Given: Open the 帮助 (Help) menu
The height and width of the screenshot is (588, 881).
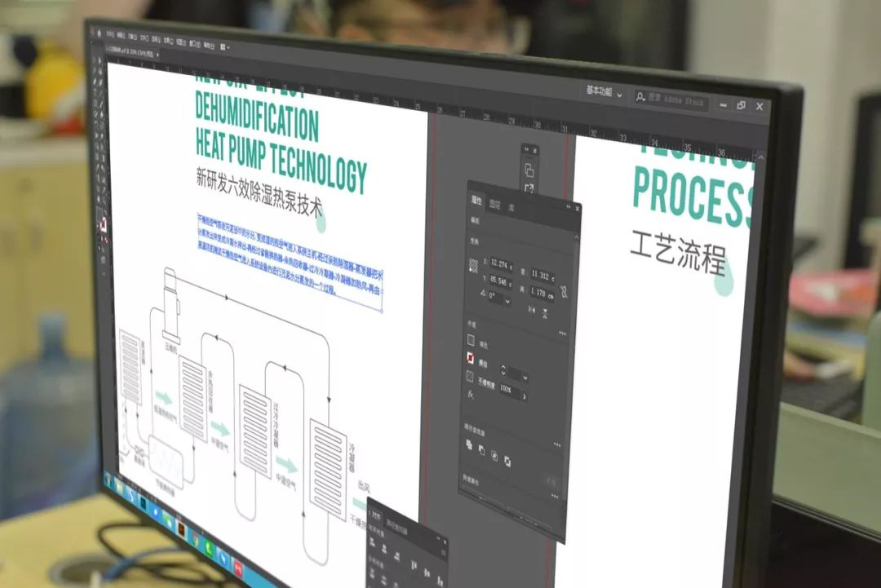Looking at the screenshot, I should click(x=209, y=46).
